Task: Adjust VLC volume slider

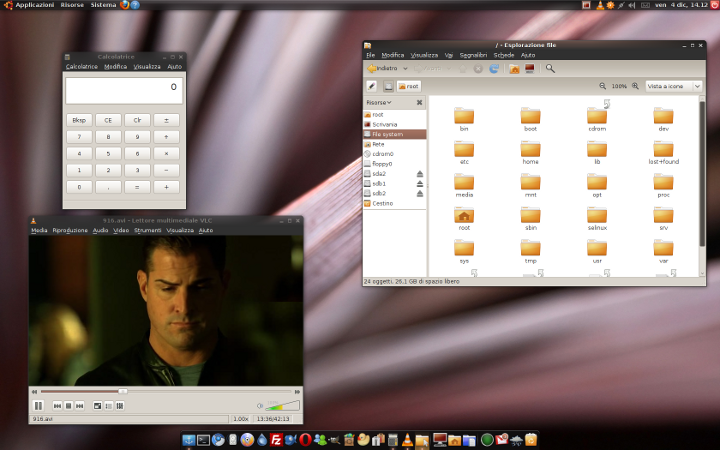Action: click(283, 405)
